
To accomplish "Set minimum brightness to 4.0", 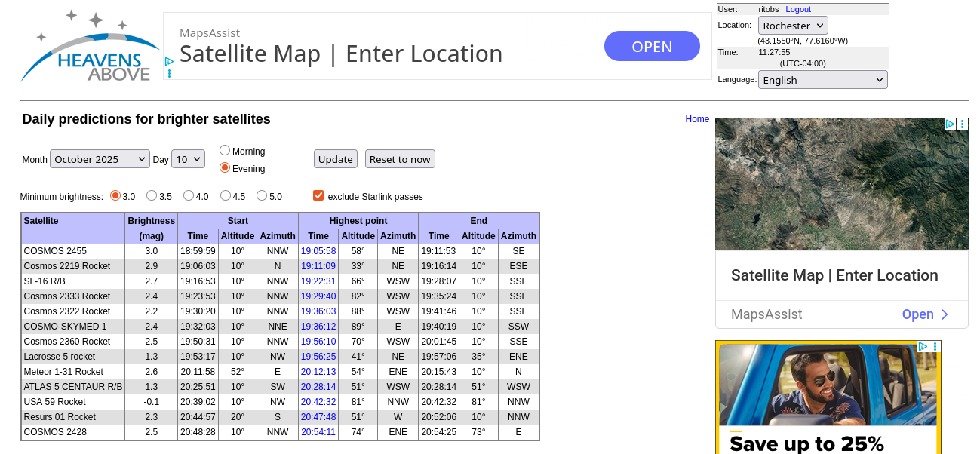I will click(x=189, y=196).
